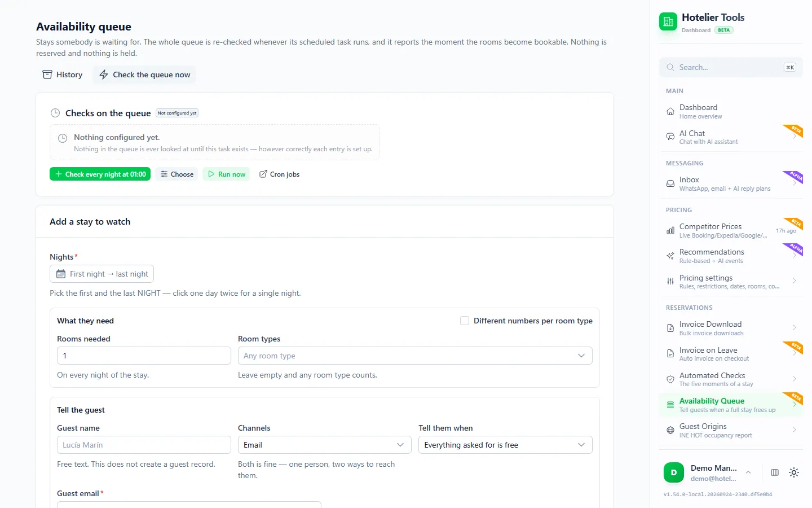
Task: Click the clock icon beside Checks on the queue
Action: [x=55, y=113]
